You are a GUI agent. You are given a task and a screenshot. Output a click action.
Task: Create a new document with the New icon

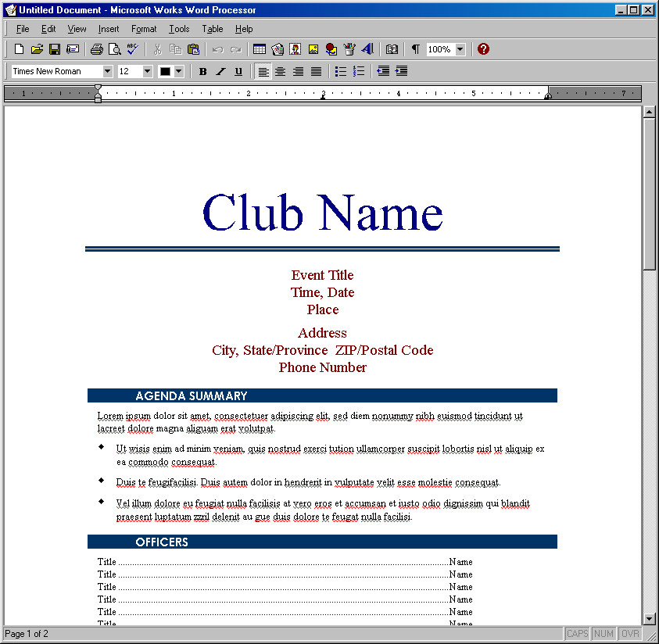[x=19, y=49]
